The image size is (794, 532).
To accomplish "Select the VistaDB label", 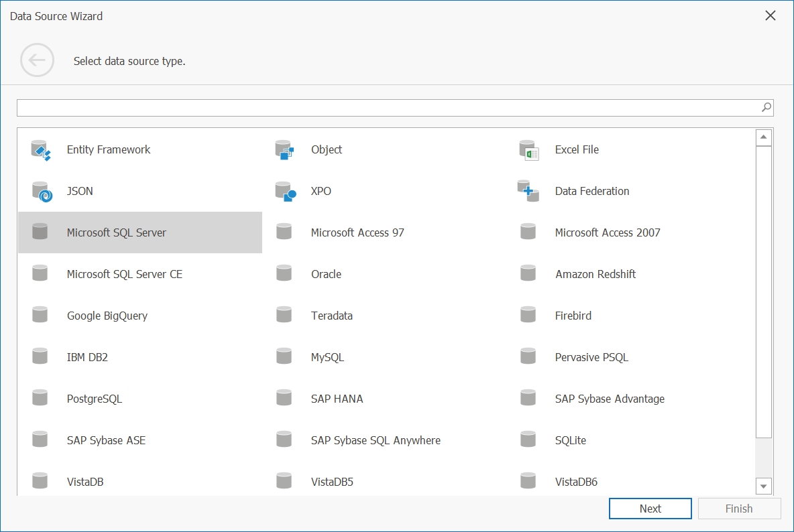I will click(x=85, y=482).
